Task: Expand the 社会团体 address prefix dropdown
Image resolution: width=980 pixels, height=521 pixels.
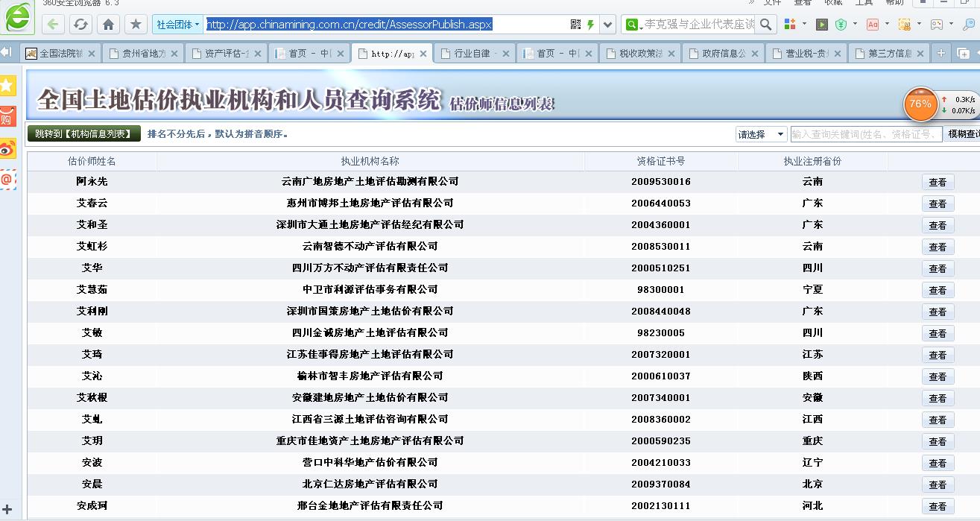Action: (x=178, y=25)
